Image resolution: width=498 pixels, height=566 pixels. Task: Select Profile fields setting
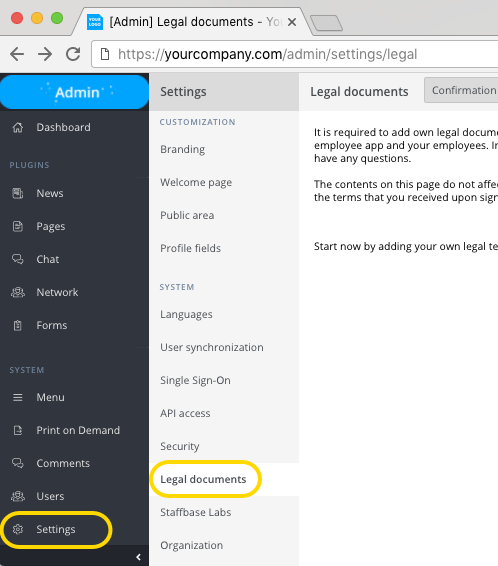pos(224,248)
